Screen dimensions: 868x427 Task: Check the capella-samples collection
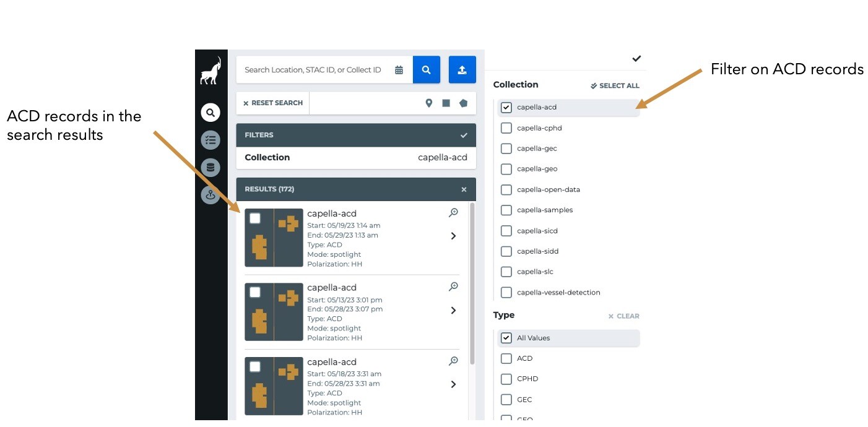[506, 210]
